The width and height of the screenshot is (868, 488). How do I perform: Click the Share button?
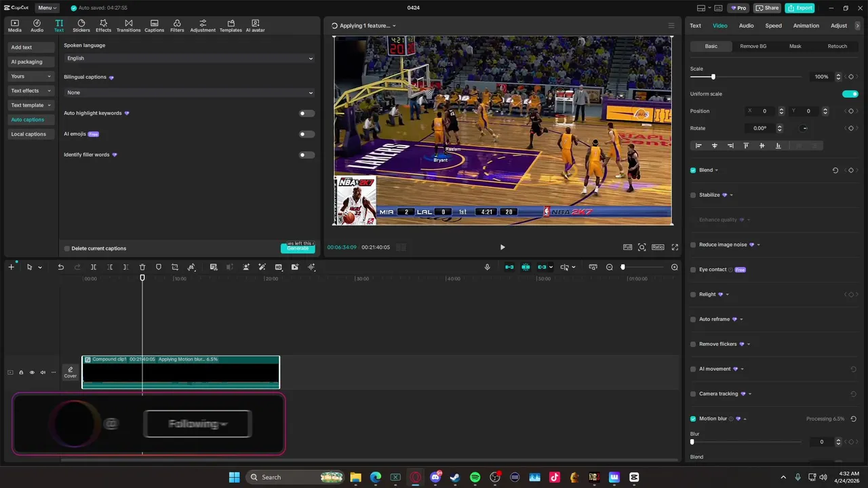pyautogui.click(x=768, y=8)
